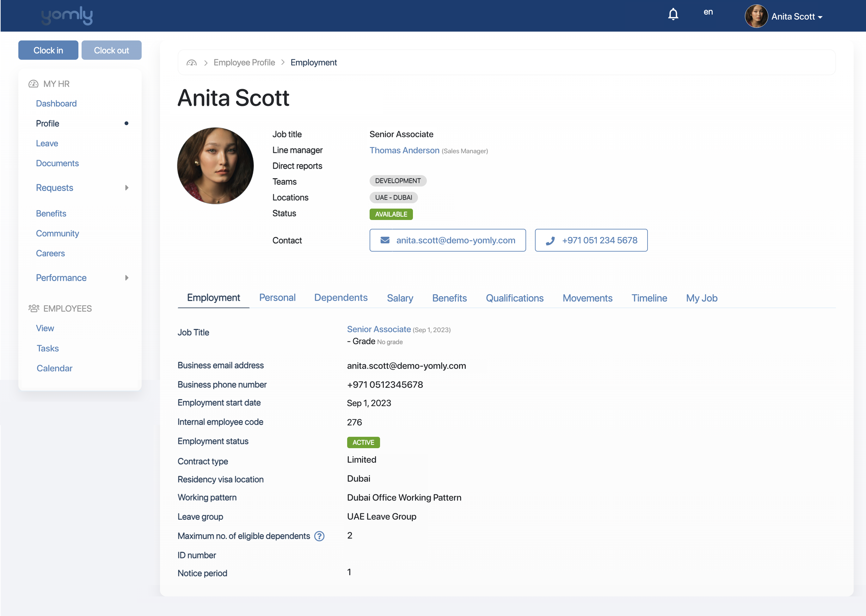Open Benefits in the sidebar
Image resolution: width=866 pixels, height=616 pixels.
[51, 214]
